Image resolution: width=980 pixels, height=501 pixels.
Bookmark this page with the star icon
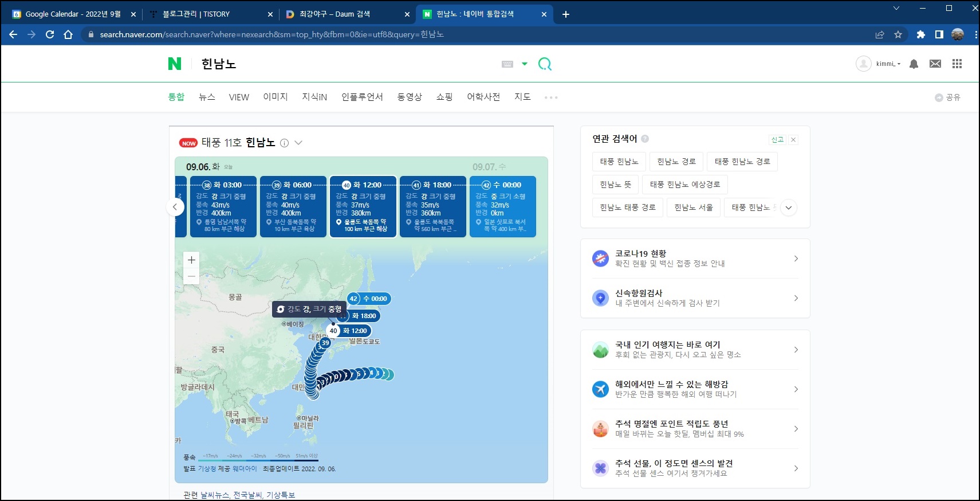click(898, 34)
